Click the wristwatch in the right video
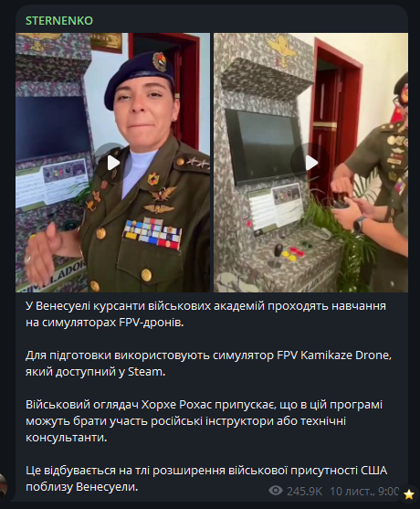420x509 pixels. [360, 225]
